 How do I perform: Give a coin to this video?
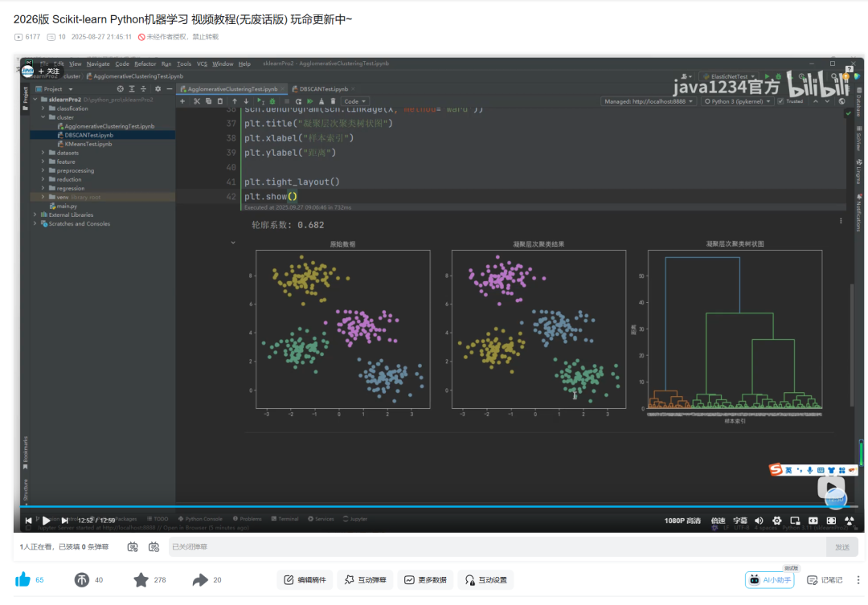tap(81, 579)
